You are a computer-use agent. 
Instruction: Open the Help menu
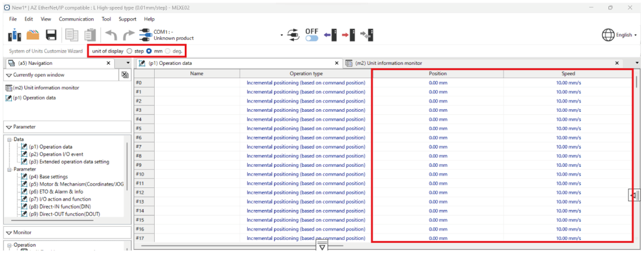(149, 19)
